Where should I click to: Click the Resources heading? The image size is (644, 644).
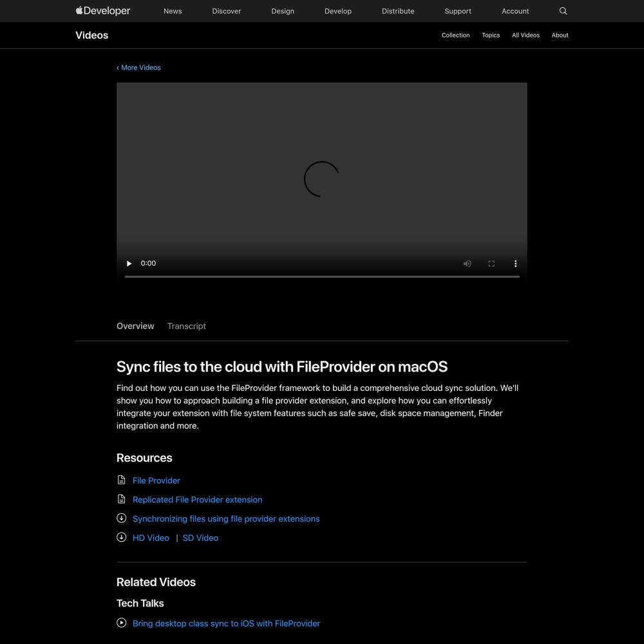pos(144,458)
